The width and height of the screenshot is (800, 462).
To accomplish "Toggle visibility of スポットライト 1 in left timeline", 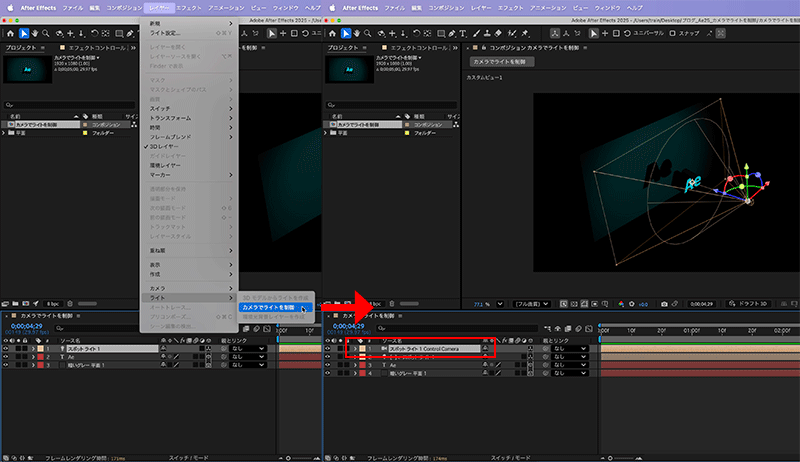I will click(x=6, y=348).
